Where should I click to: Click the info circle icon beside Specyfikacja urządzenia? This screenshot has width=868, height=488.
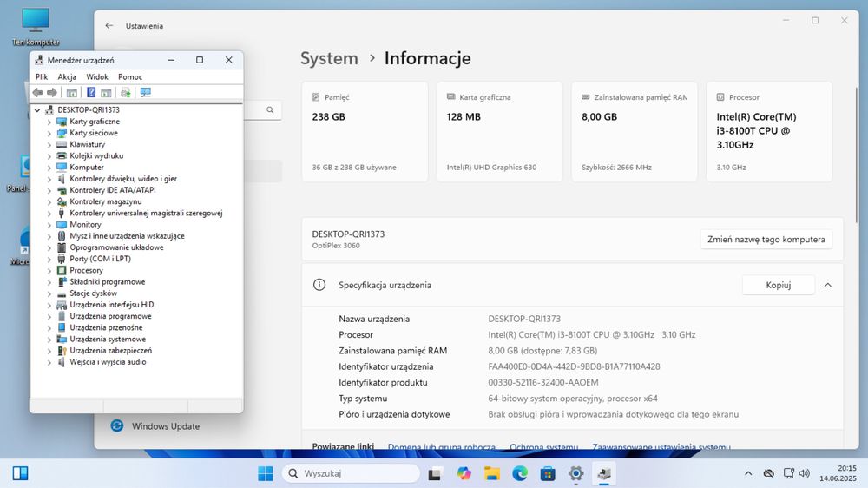click(x=319, y=285)
